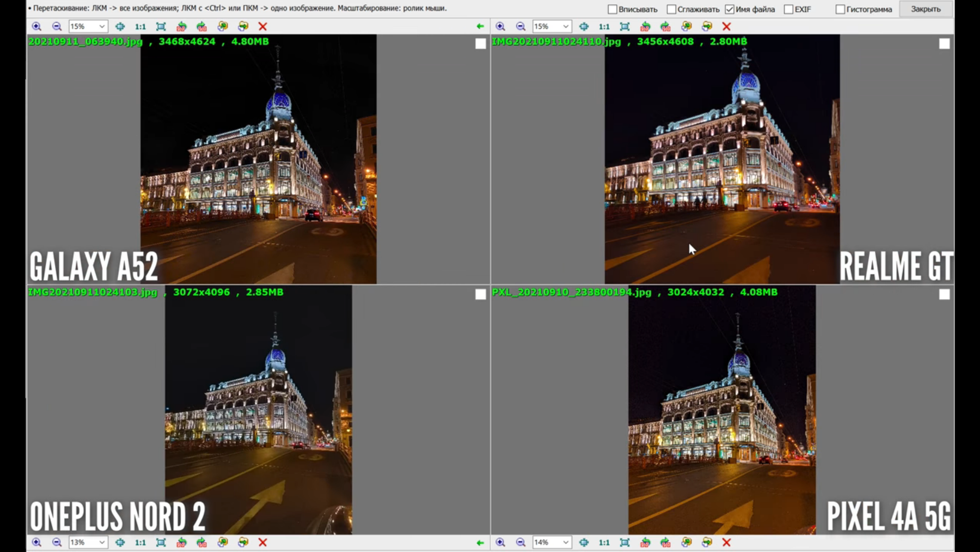Enable the Гистограмма checkbox

[840, 9]
